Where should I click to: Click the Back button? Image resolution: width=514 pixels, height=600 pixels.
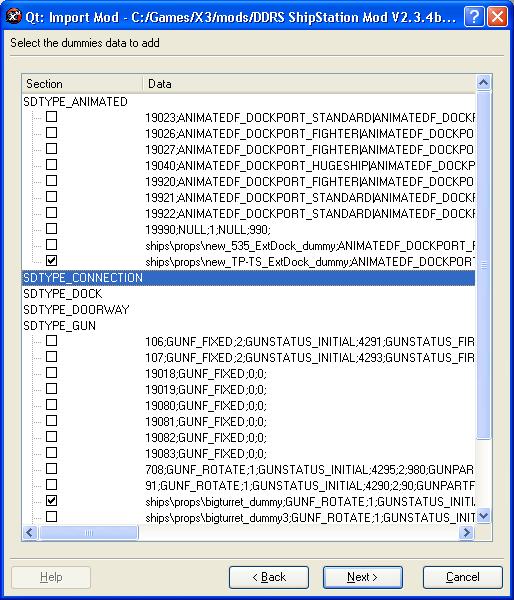269,577
